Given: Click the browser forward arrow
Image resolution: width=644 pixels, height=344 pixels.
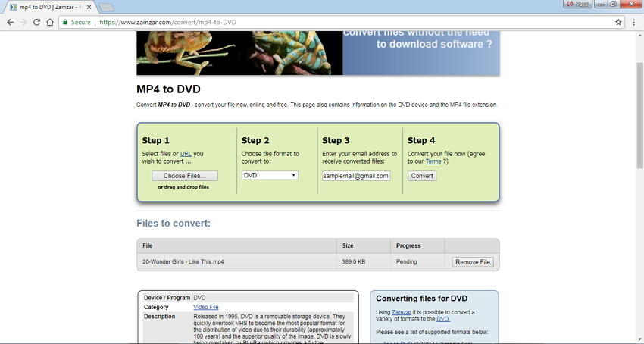Looking at the screenshot, I should point(23,22).
